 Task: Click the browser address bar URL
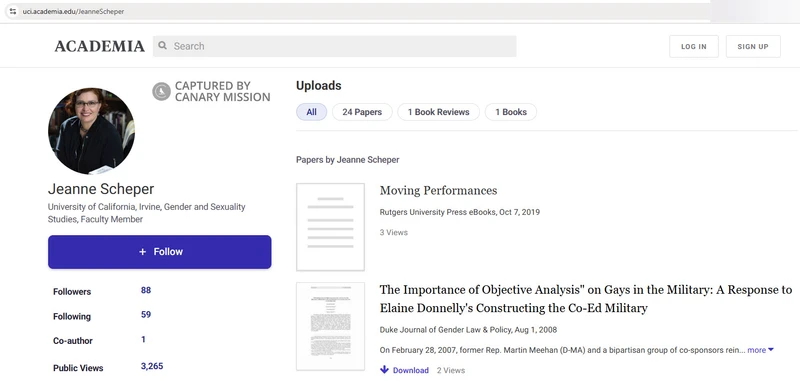click(73, 11)
